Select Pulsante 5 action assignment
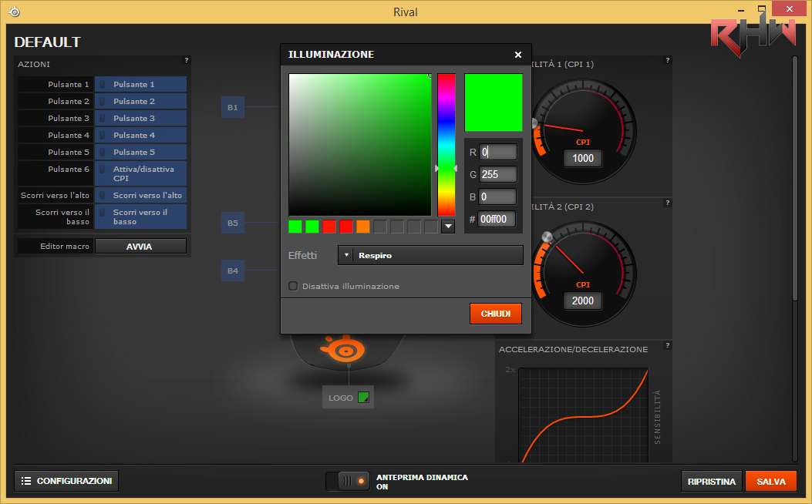Screen dimensions: 812x504 (140, 152)
